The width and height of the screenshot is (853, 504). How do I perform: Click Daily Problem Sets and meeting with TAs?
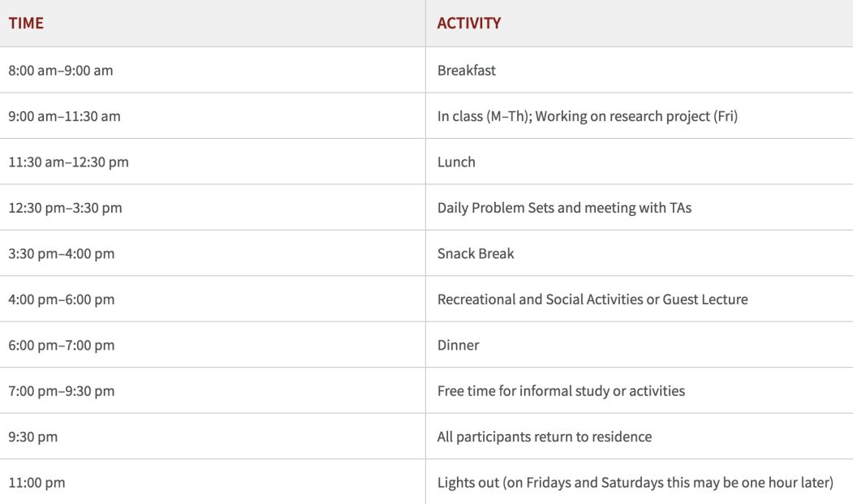coord(564,208)
